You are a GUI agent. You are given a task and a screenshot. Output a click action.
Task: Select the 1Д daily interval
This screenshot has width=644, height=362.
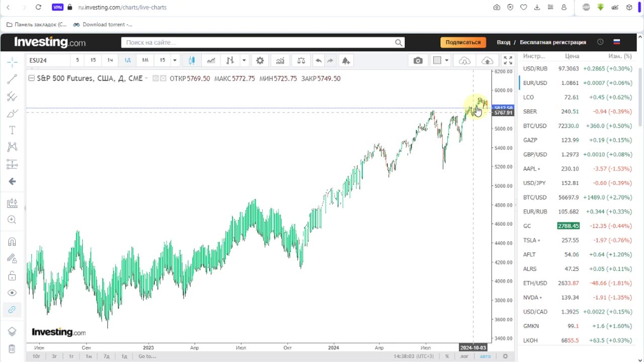pyautogui.click(x=127, y=60)
